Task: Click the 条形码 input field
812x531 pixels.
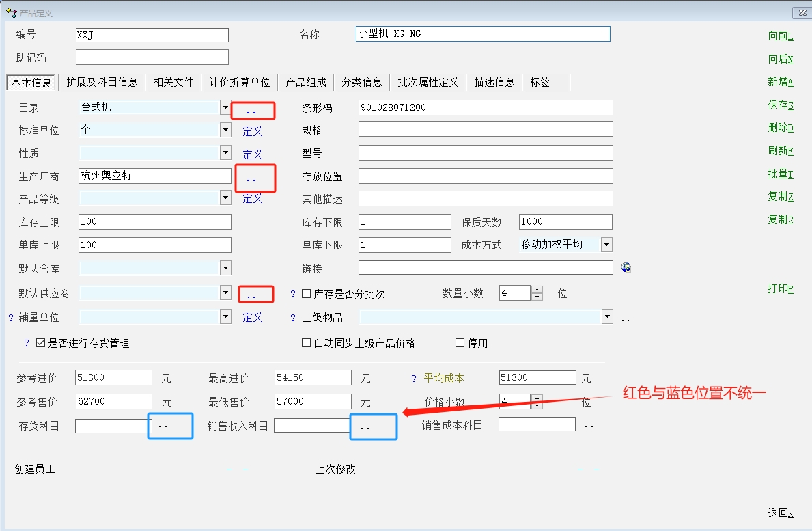Action: 485,108
